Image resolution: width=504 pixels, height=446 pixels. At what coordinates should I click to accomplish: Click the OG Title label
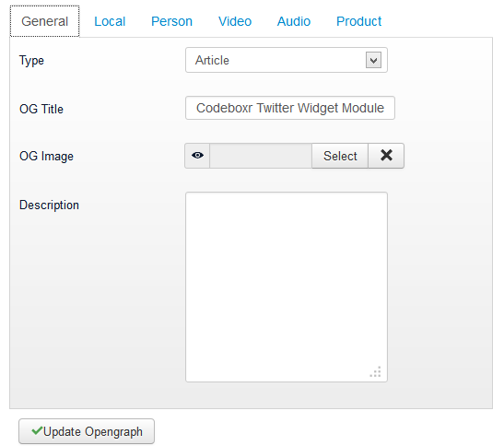(41, 109)
